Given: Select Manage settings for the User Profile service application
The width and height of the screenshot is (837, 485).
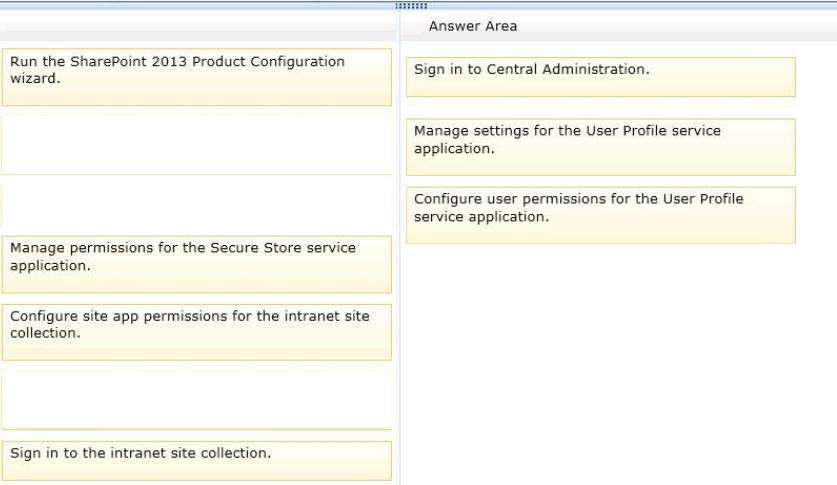Looking at the screenshot, I should pyautogui.click(x=601, y=147).
